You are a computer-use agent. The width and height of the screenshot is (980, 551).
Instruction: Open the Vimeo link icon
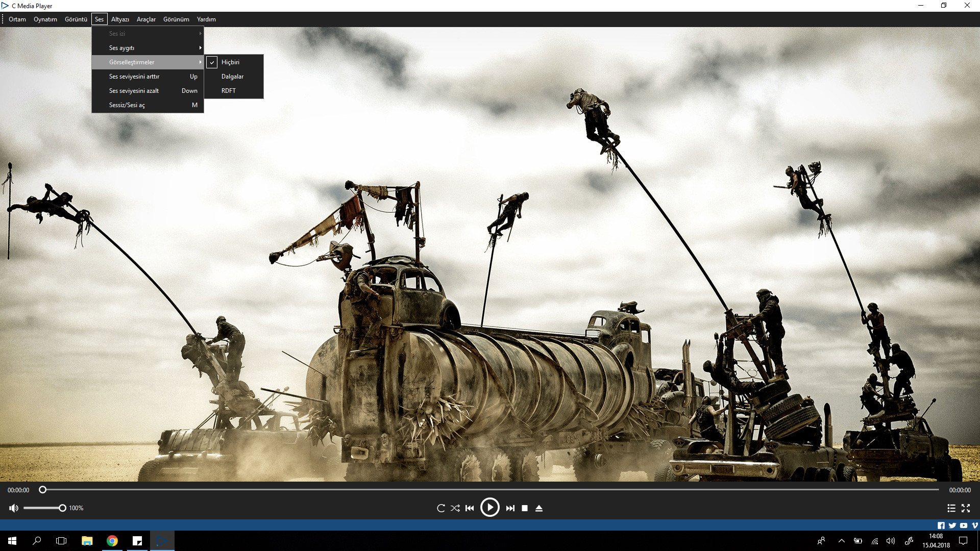tap(975, 525)
